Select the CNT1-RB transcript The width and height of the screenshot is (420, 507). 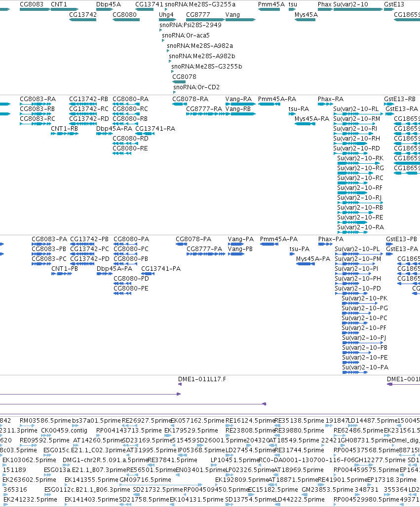pyautogui.click(x=65, y=134)
